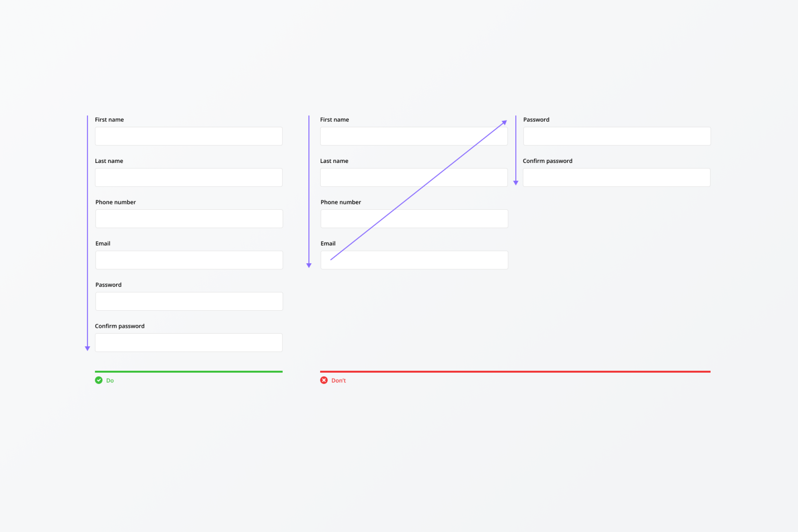
Task: Click the Password field in right column
Action: pos(617,136)
